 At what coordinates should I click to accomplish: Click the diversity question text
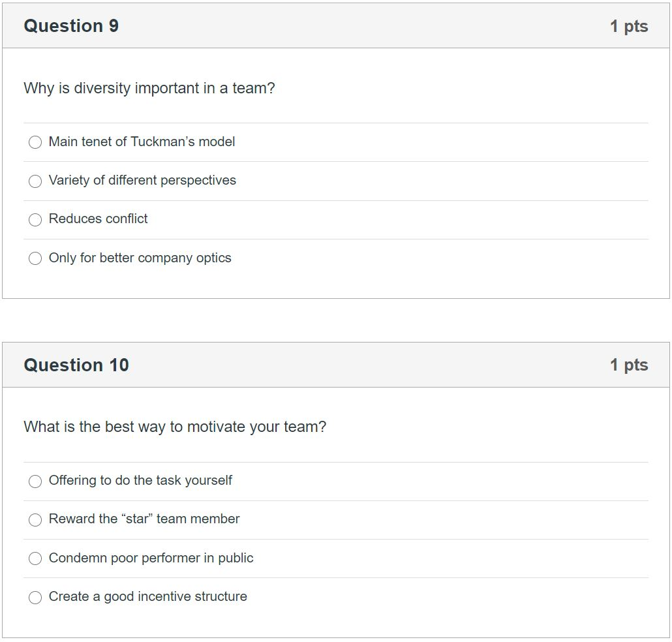(149, 88)
